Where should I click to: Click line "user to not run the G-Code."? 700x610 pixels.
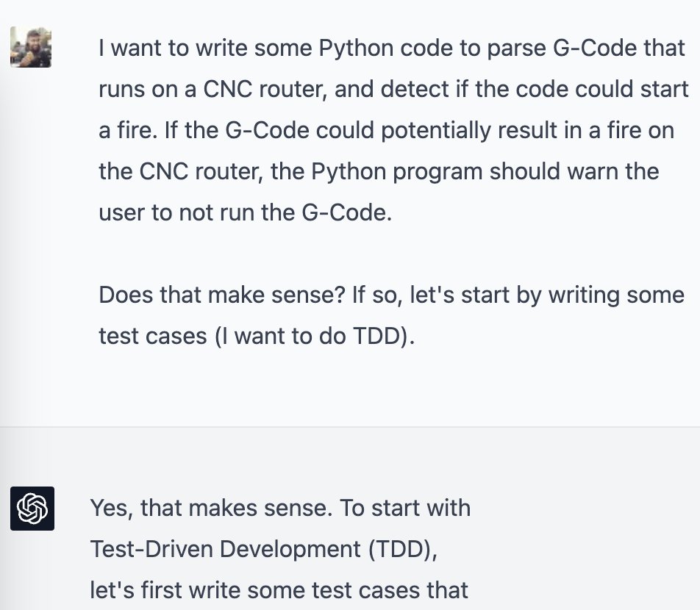pos(245,212)
